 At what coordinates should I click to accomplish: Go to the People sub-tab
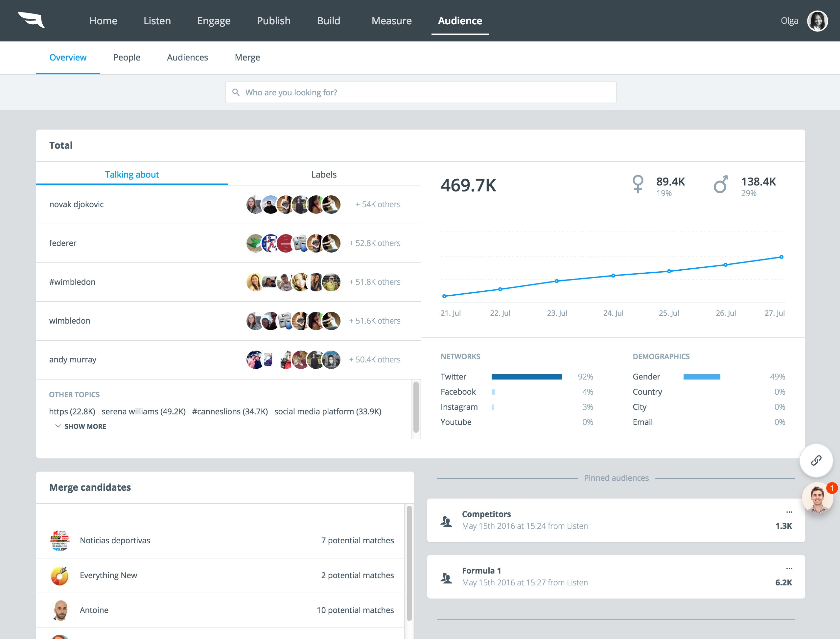click(127, 58)
